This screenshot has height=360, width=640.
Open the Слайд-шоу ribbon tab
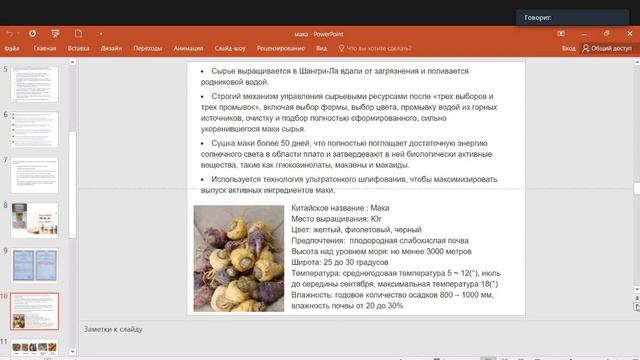point(230,48)
